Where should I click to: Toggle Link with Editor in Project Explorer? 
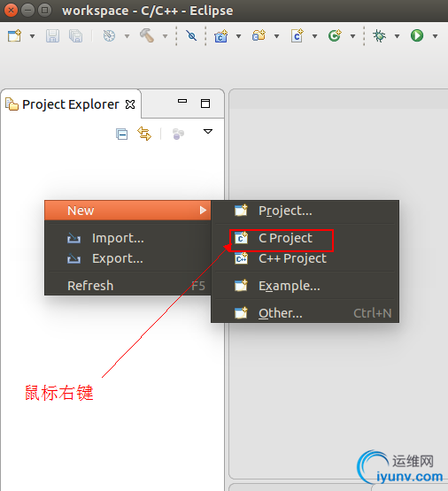[144, 134]
